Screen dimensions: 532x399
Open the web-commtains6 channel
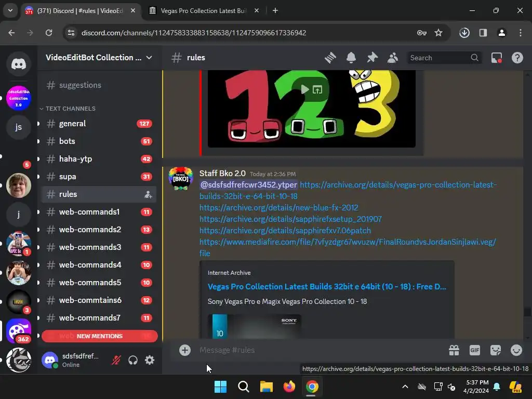98,300
